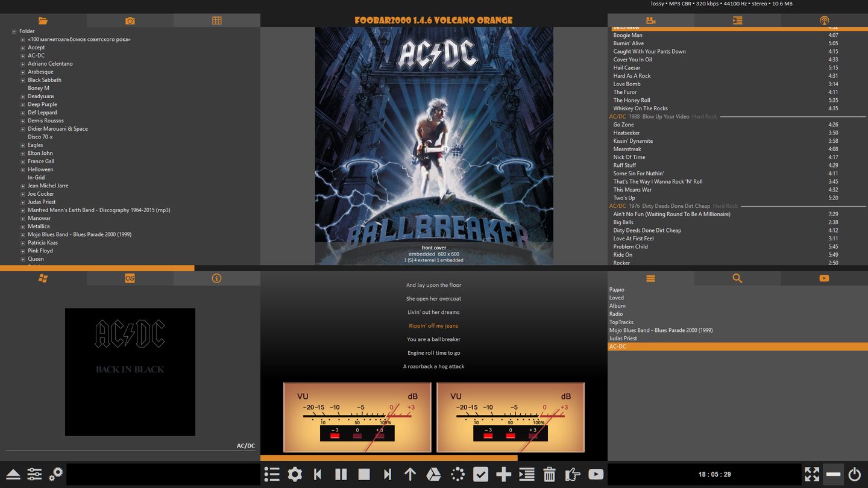
Task: Select the video camera tab icon
Action: (x=650, y=20)
